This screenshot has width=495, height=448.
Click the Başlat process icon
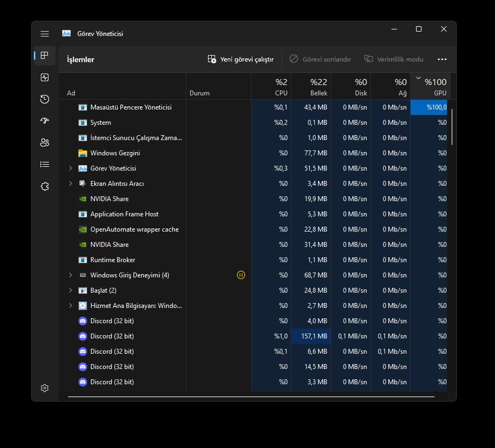click(x=83, y=290)
